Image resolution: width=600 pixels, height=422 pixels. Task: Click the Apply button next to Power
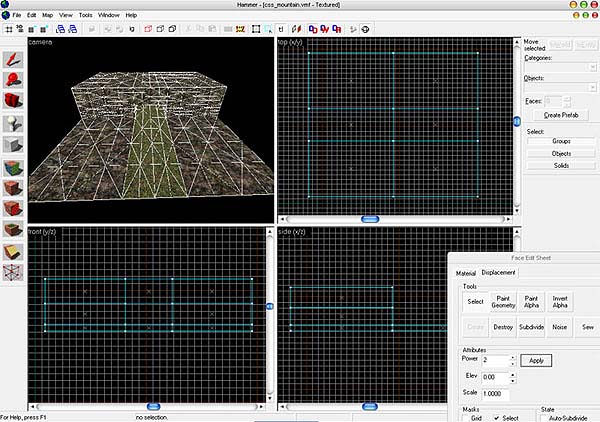point(535,360)
